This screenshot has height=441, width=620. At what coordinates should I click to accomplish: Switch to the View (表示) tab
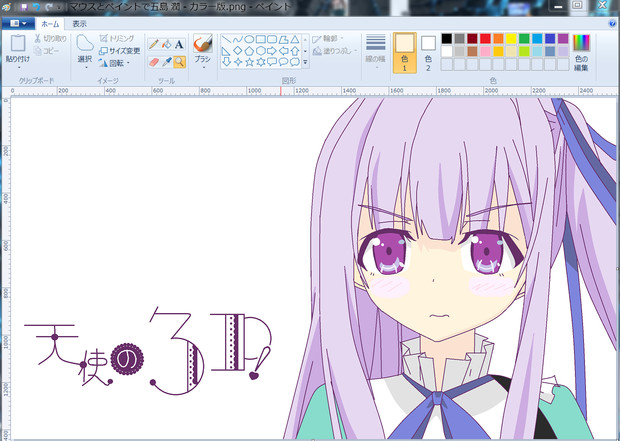point(79,24)
